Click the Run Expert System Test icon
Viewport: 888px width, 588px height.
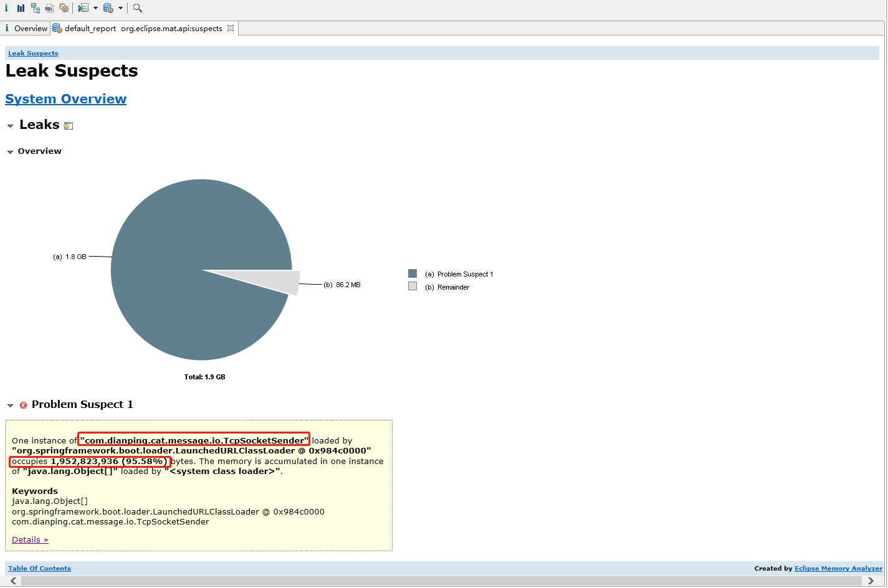84,8
